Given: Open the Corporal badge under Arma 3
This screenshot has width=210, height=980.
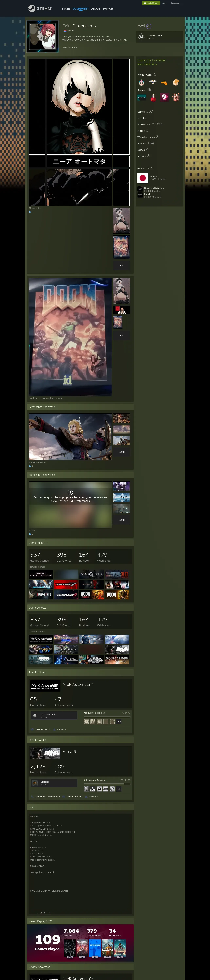Looking at the screenshot, I should pos(35,783).
